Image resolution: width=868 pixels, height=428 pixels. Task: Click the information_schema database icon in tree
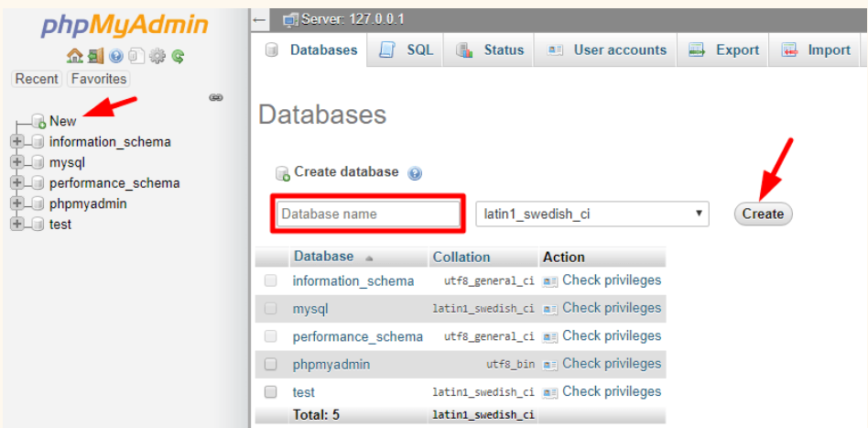click(x=38, y=142)
